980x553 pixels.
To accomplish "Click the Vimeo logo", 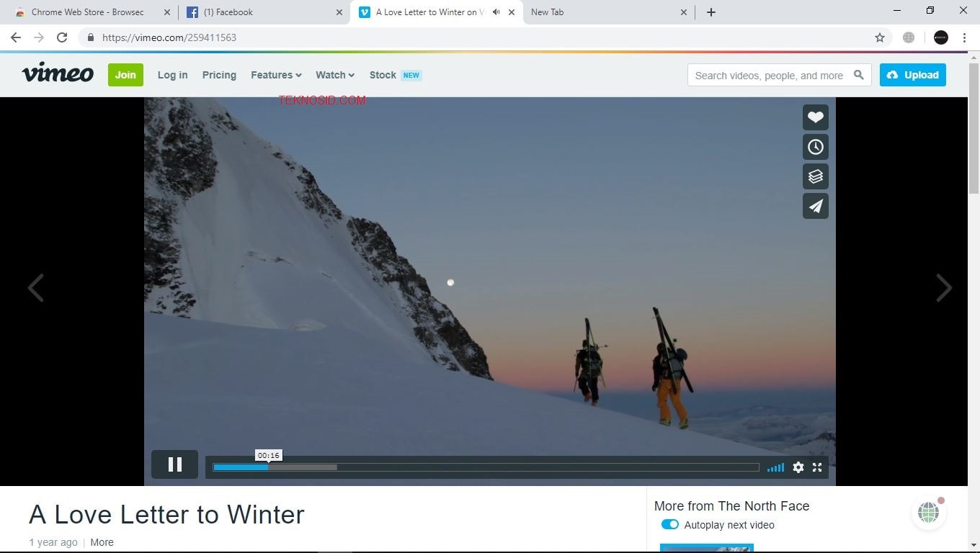I will point(58,73).
